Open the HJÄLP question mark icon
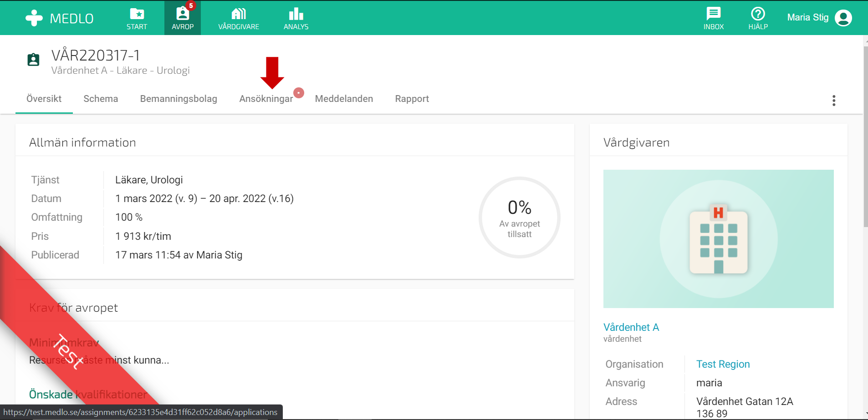Screen dimensions: 868x420 pos(758,14)
